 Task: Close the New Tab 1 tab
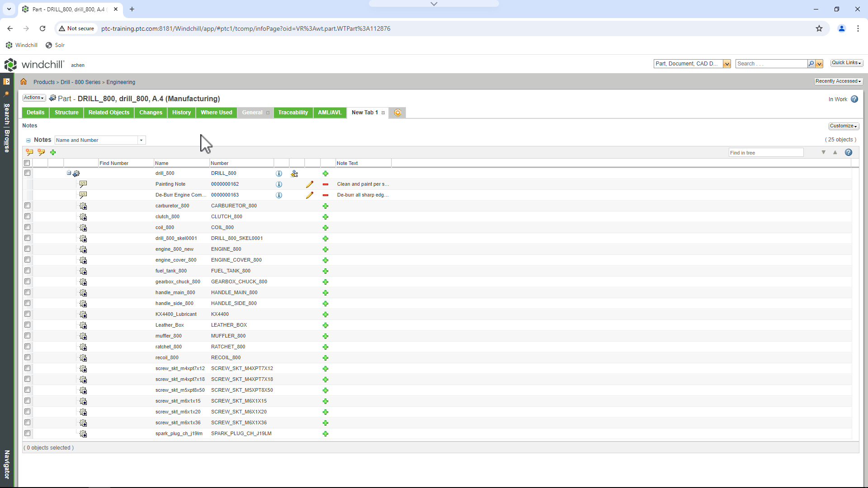pyautogui.click(x=383, y=113)
